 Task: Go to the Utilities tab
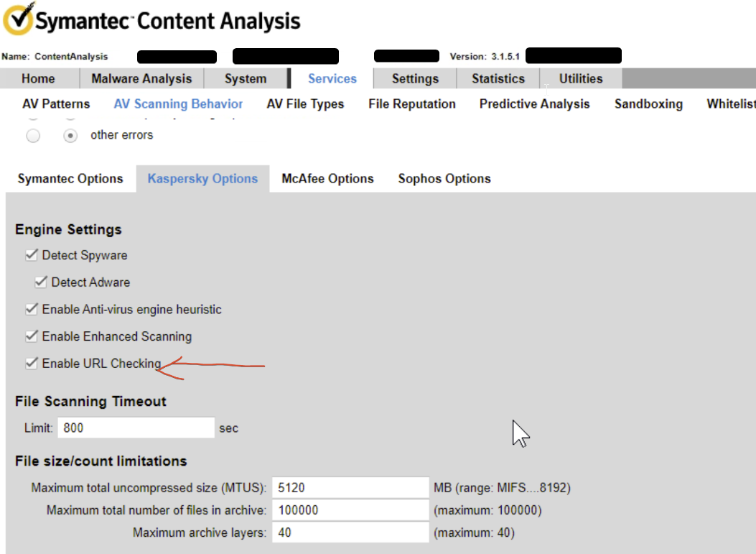(581, 79)
